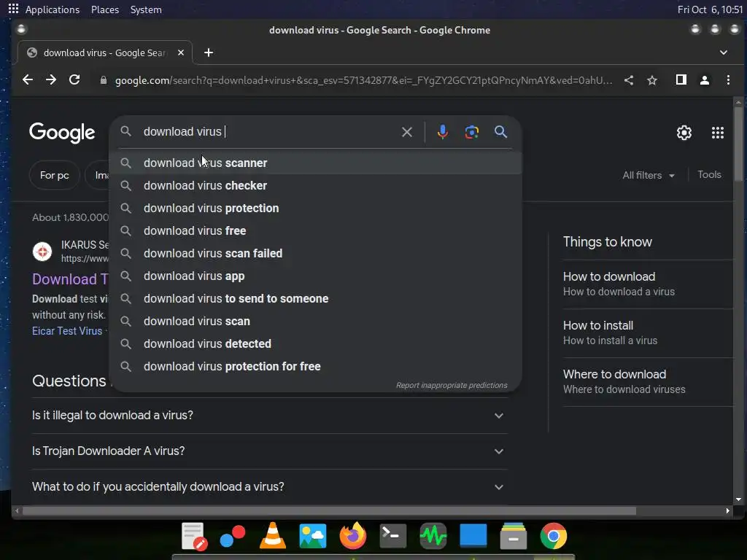
Task: Go back to the previous page
Action: pos(28,80)
